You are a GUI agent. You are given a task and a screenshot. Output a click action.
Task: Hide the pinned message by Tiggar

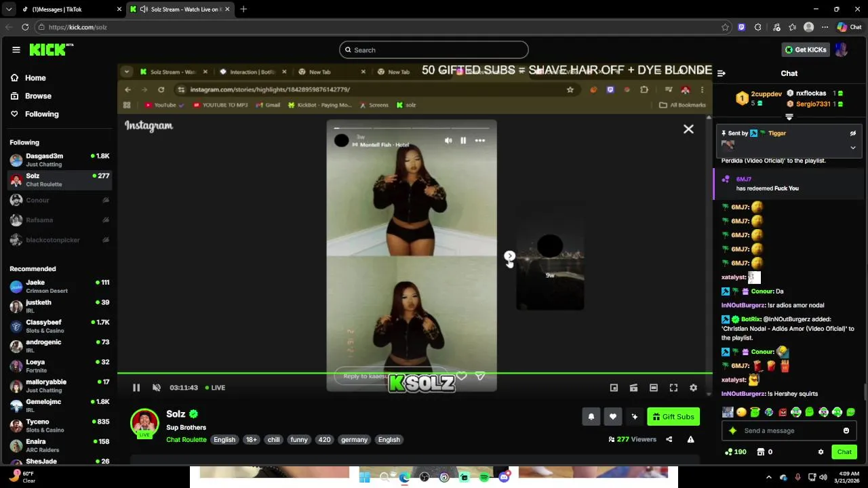[x=853, y=134]
